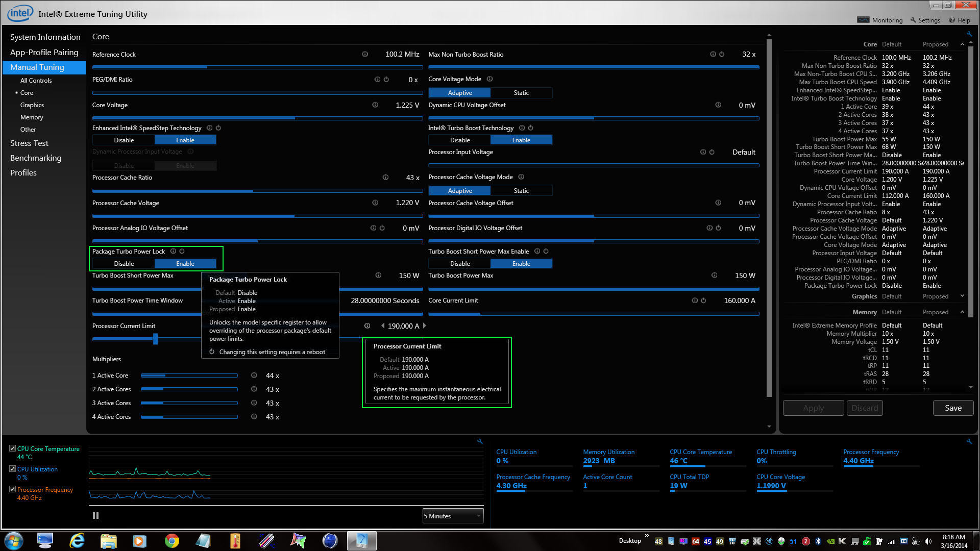
Task: Open graph settings wrench icon
Action: pyautogui.click(x=480, y=442)
